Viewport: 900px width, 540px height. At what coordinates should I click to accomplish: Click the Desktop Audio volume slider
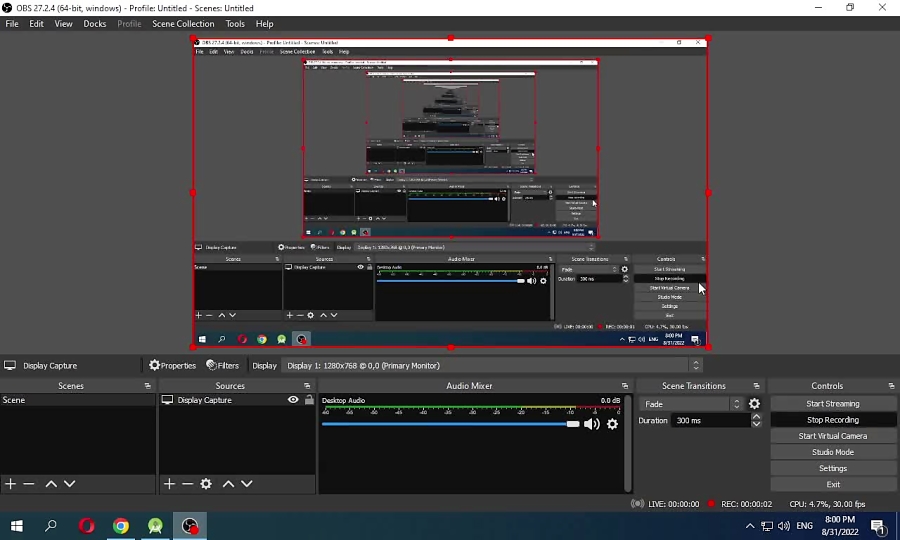[x=448, y=424]
